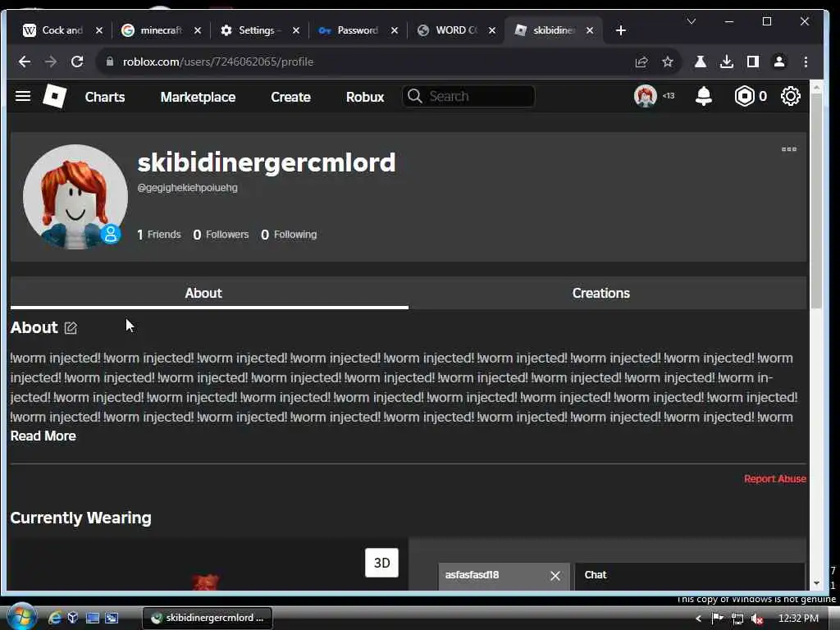
Task: Click the browser forward arrow
Action: pyautogui.click(x=51, y=62)
